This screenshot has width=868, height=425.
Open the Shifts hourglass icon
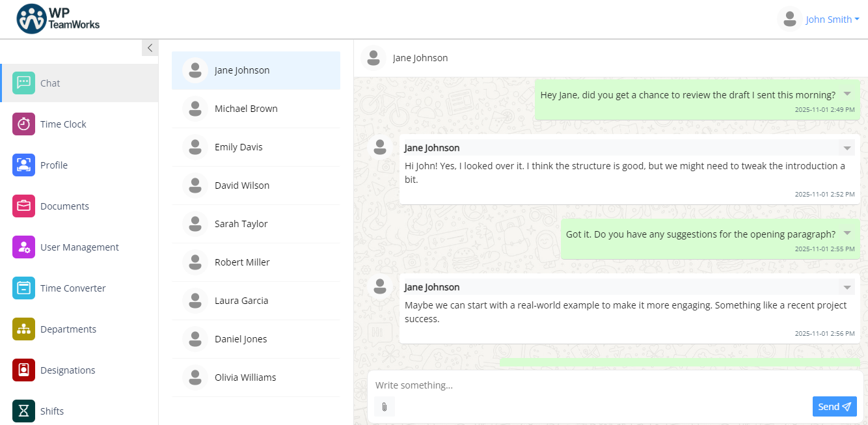(24, 411)
